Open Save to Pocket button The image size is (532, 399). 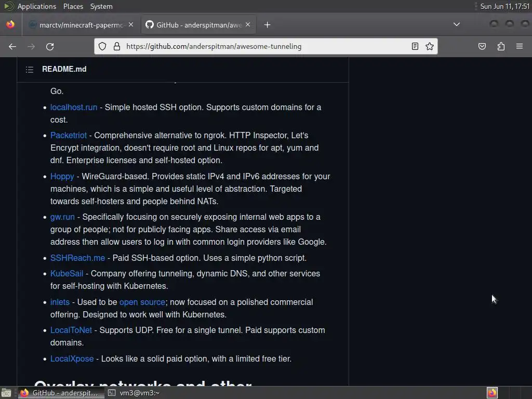[x=482, y=46]
